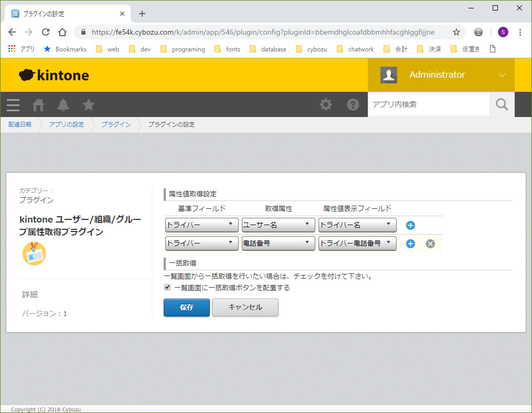Open the Bookmarks bookmark item
Viewport: 532px width, 413px height.
pyautogui.click(x=65, y=49)
